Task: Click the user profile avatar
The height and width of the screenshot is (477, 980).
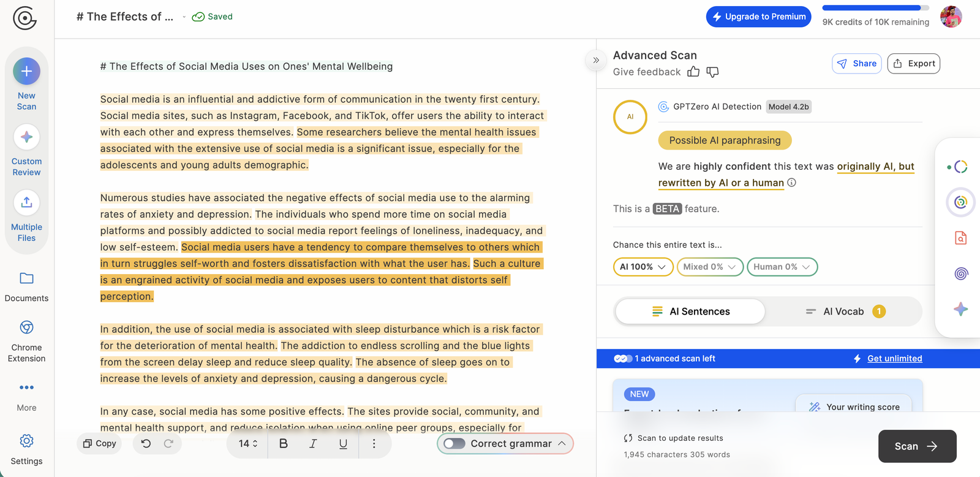Action: pos(951,17)
